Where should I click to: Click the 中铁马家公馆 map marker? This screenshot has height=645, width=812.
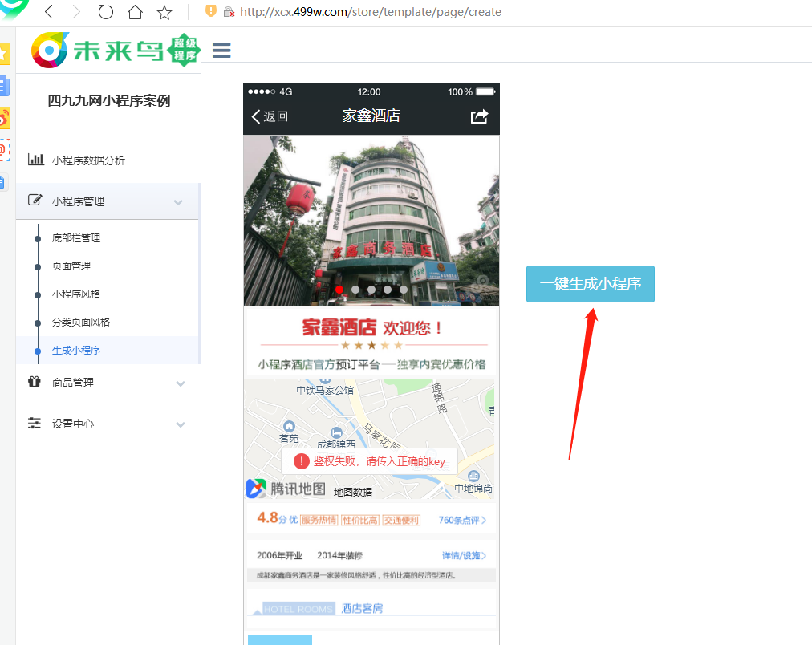[325, 387]
